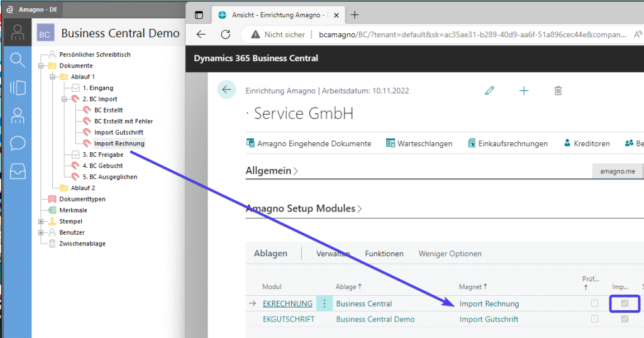The width and height of the screenshot is (644, 338).
Task: Click the Import Rechnung magnet cell
Action: click(x=489, y=304)
